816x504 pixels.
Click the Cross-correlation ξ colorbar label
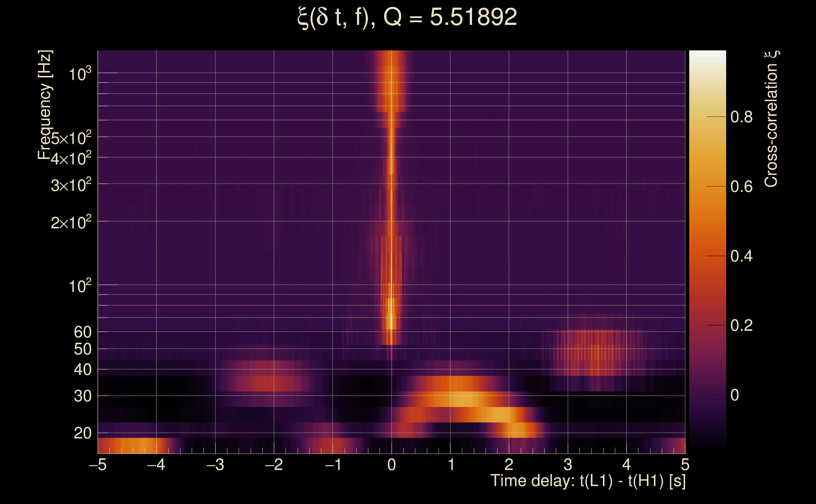point(771,119)
